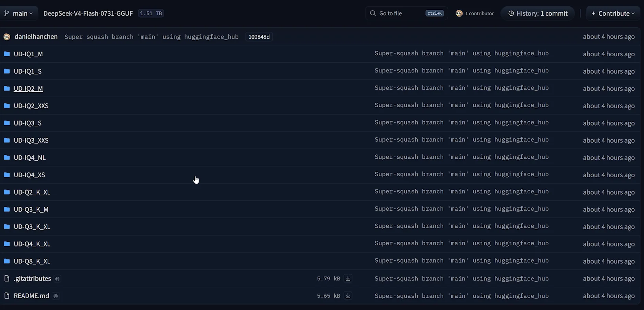Click the UD-Q3_K_XL folder icon

(x=7, y=226)
